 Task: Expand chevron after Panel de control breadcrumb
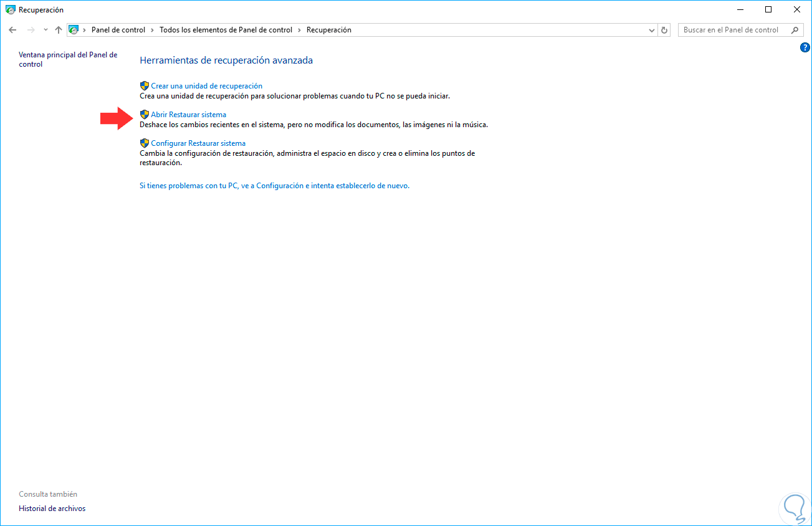[153, 30]
